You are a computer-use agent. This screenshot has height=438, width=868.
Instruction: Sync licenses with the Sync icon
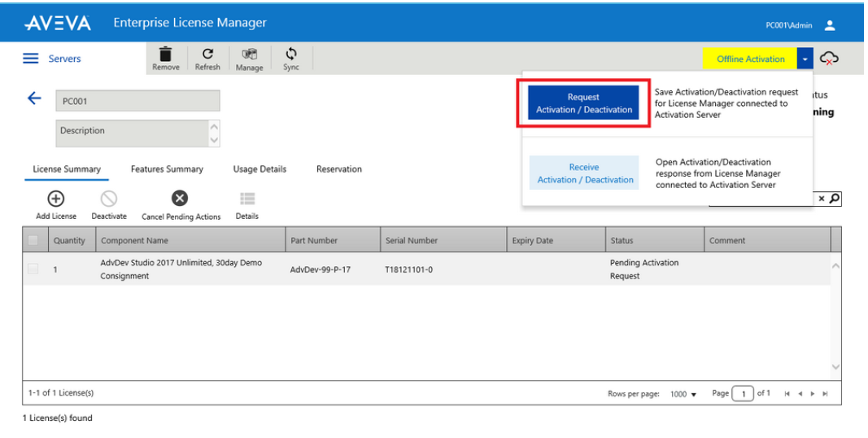291,54
